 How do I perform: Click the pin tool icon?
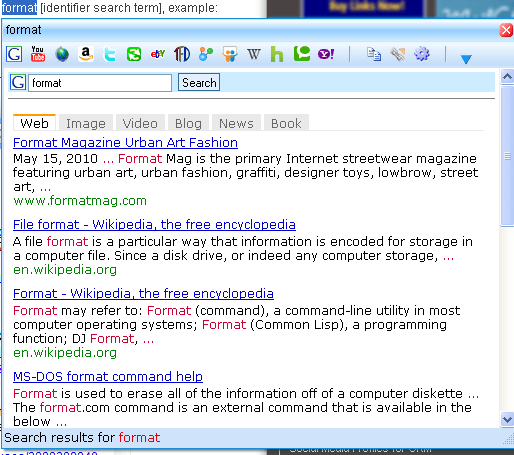(x=398, y=54)
